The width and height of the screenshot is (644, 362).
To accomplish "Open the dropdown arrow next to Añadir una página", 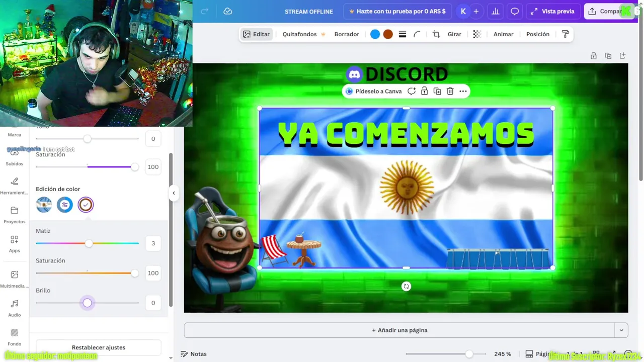I will coord(621,330).
